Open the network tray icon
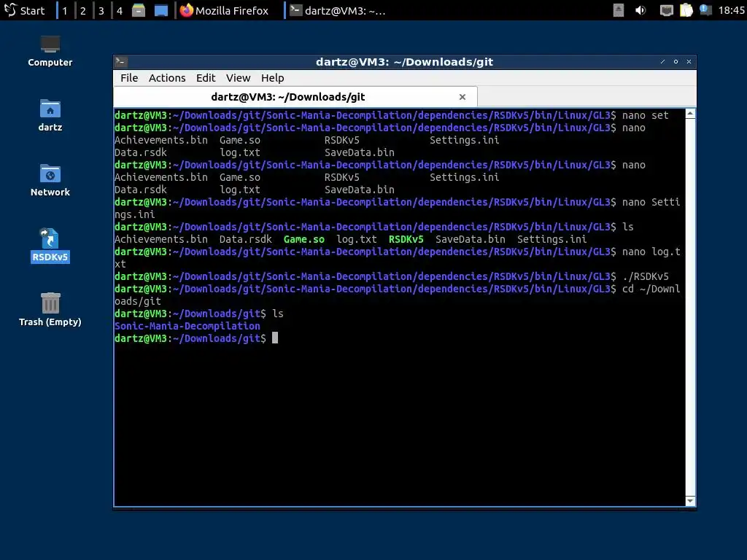 point(666,10)
